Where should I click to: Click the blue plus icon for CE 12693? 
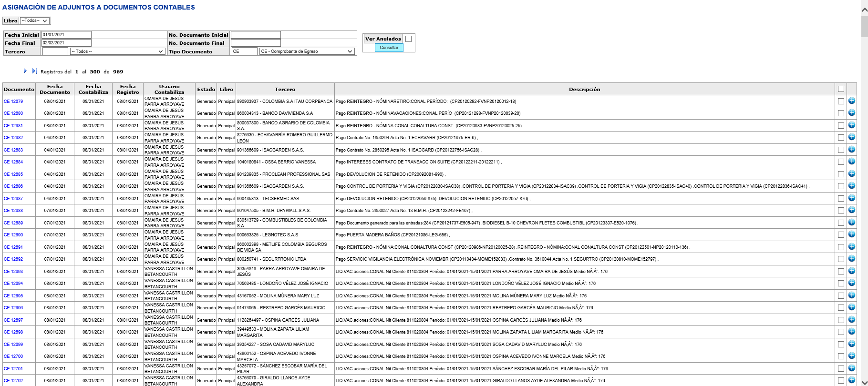851,271
